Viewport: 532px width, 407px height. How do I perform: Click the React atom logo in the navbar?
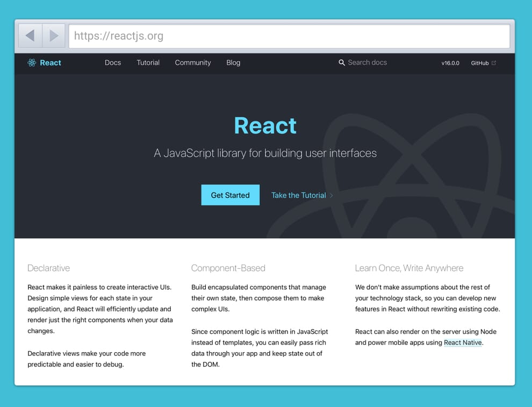tap(31, 63)
